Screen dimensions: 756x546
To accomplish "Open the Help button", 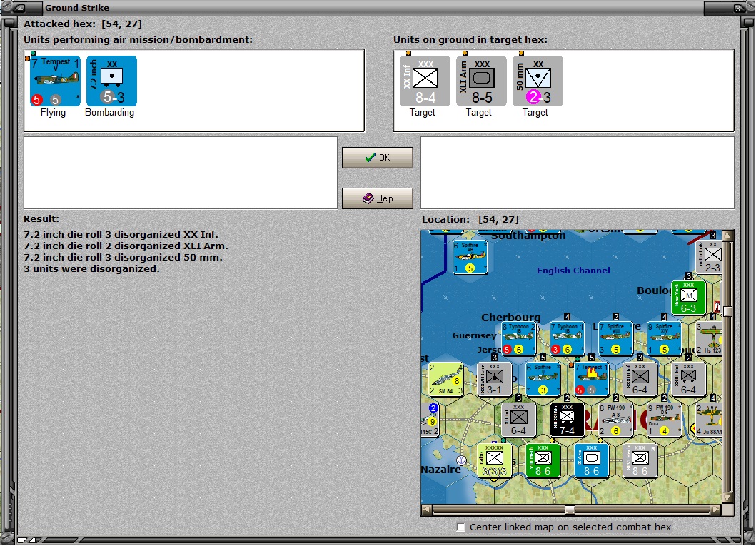I will (x=378, y=198).
